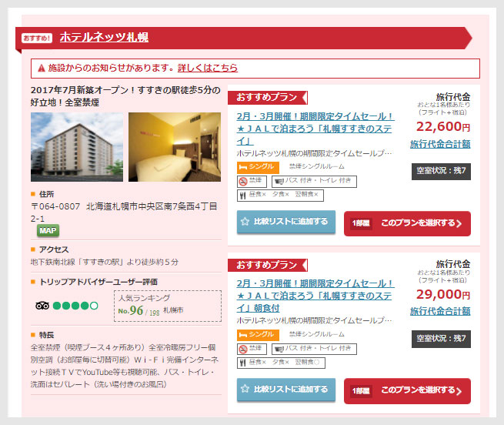Click 空室状況：残7 badge of 29,000円 plan

(441, 339)
